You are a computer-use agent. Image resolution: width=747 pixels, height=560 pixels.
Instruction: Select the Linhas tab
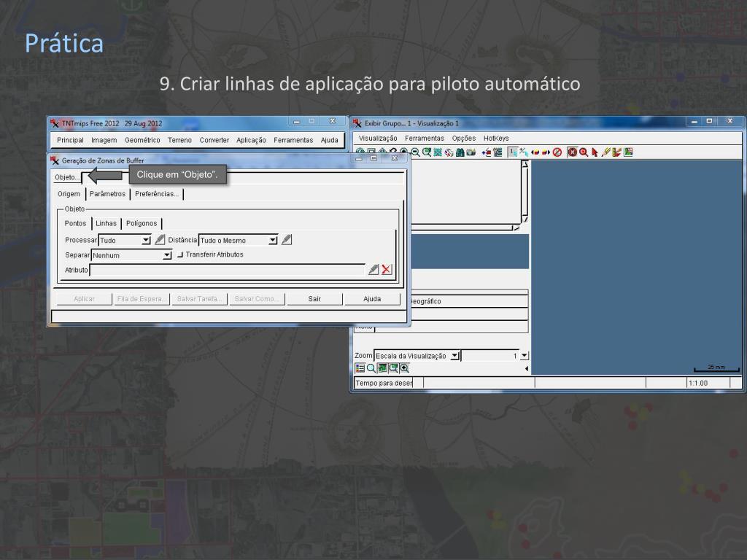[107, 223]
